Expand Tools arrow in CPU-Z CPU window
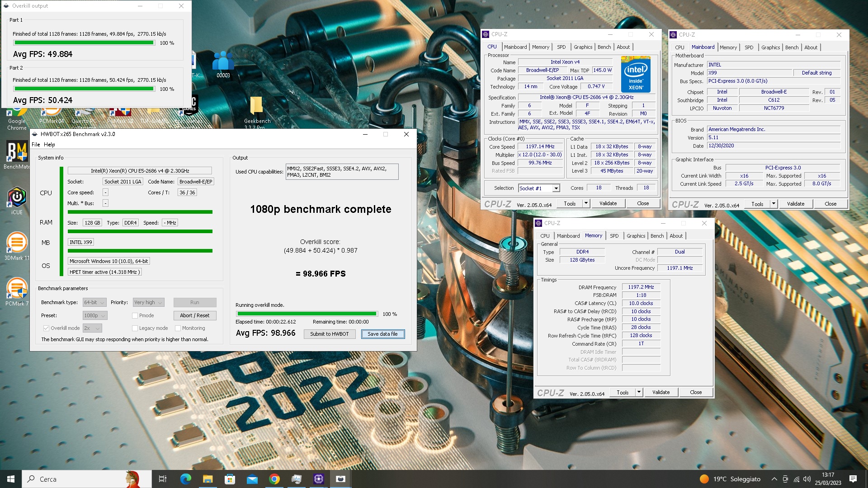 (x=586, y=203)
